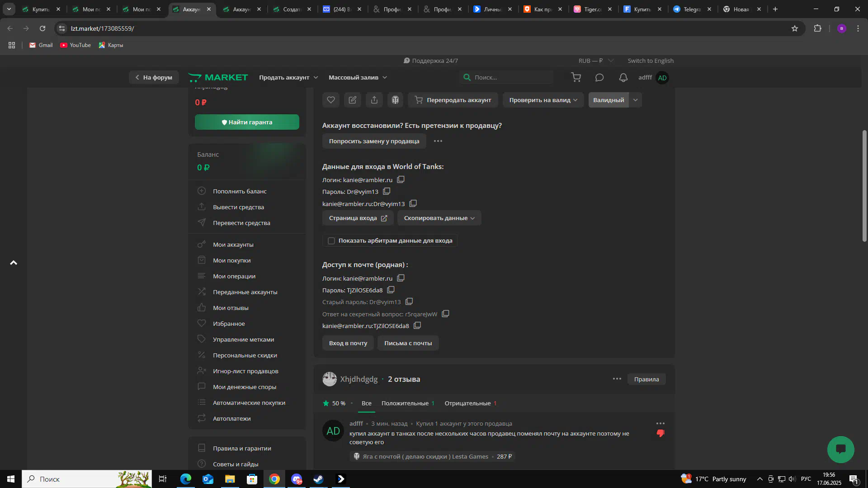Toggle Показать арбитрам данные для входа checkbox

(331, 241)
